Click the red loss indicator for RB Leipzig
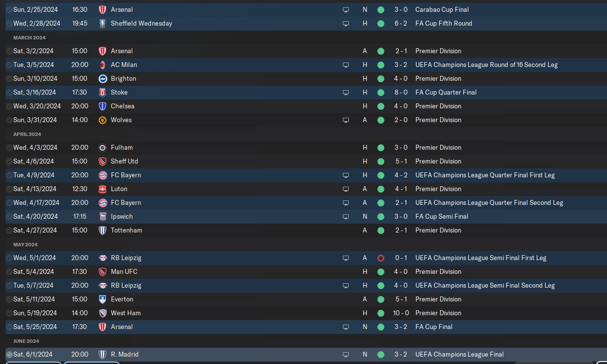 [x=380, y=258]
